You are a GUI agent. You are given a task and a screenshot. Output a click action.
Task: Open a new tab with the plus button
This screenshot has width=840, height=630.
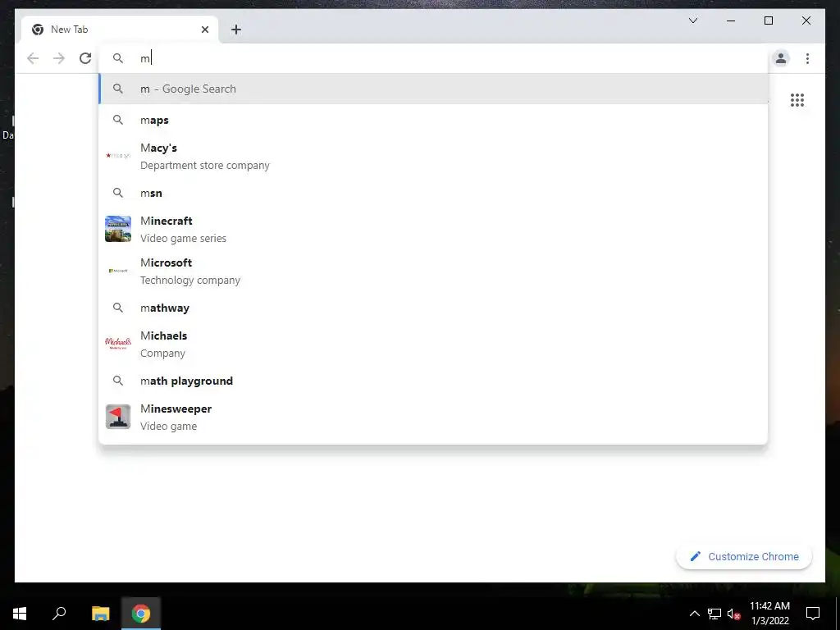tap(236, 30)
